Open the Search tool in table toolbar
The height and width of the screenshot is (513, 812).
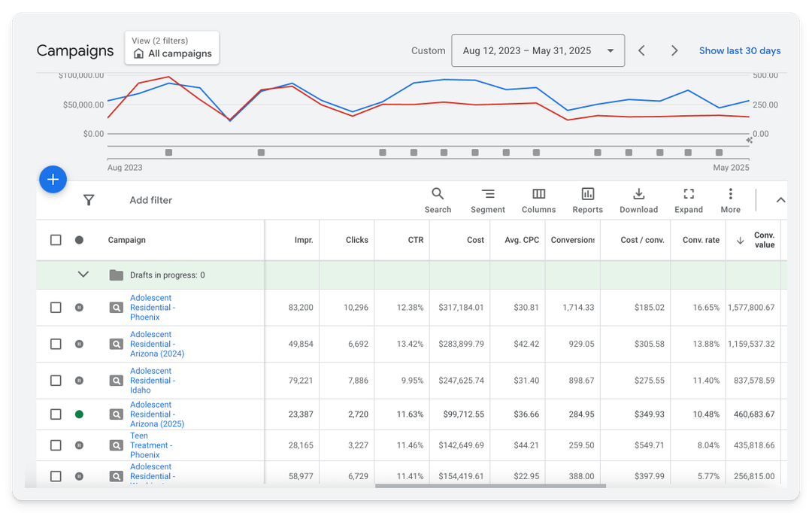click(438, 194)
